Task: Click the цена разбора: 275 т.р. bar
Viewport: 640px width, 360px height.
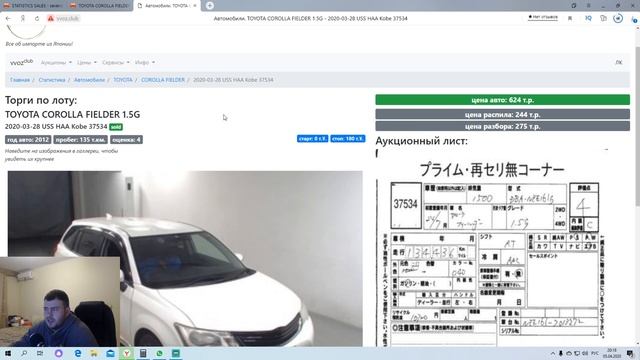Action: coord(502,126)
